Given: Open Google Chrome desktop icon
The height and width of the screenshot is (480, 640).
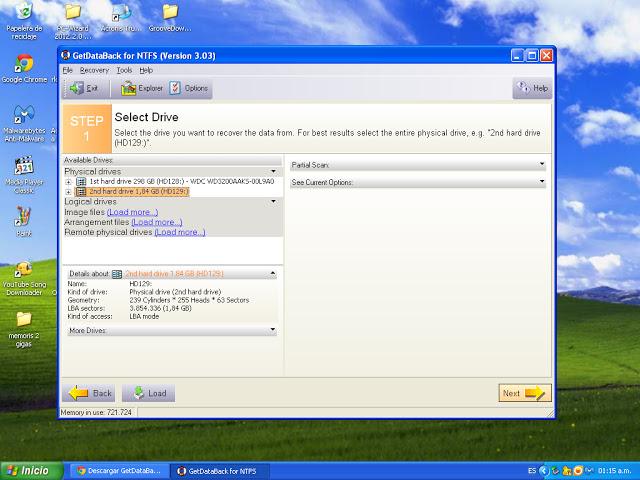Looking at the screenshot, I should click(x=24, y=64).
